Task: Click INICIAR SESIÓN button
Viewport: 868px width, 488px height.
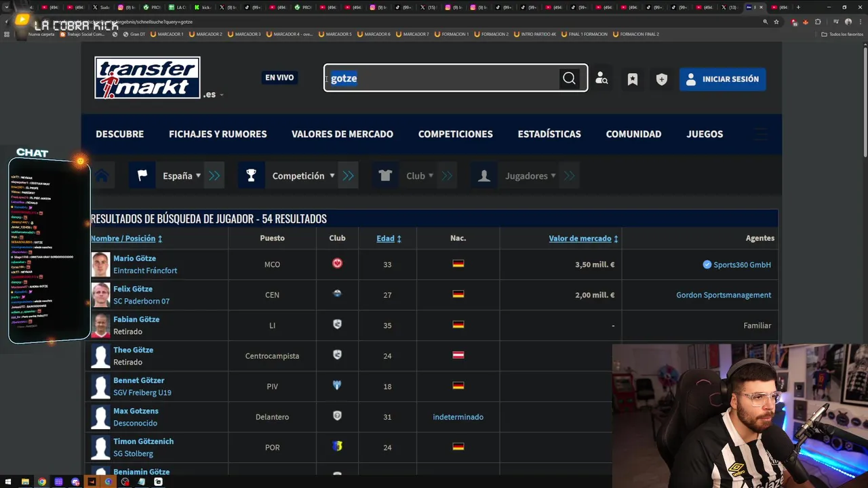Action: pos(723,79)
